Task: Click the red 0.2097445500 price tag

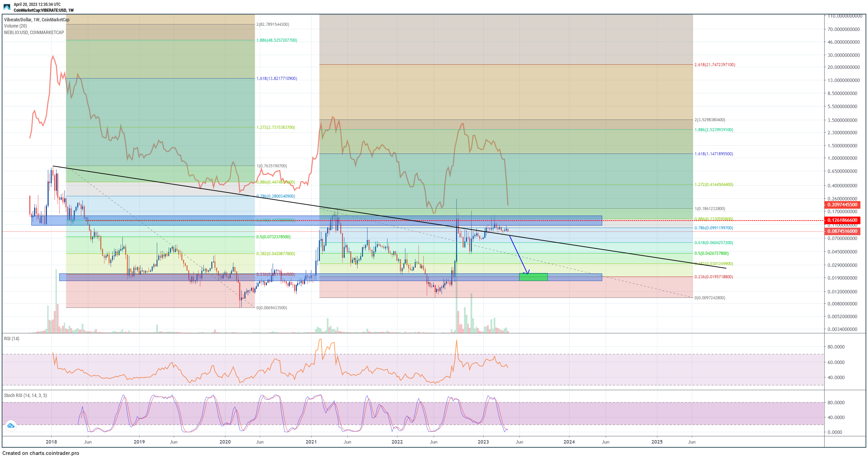Action: click(842, 205)
